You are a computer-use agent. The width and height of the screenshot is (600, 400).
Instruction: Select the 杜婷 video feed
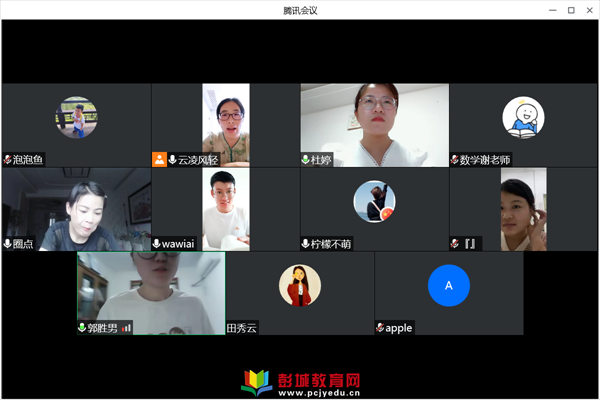pos(375,125)
